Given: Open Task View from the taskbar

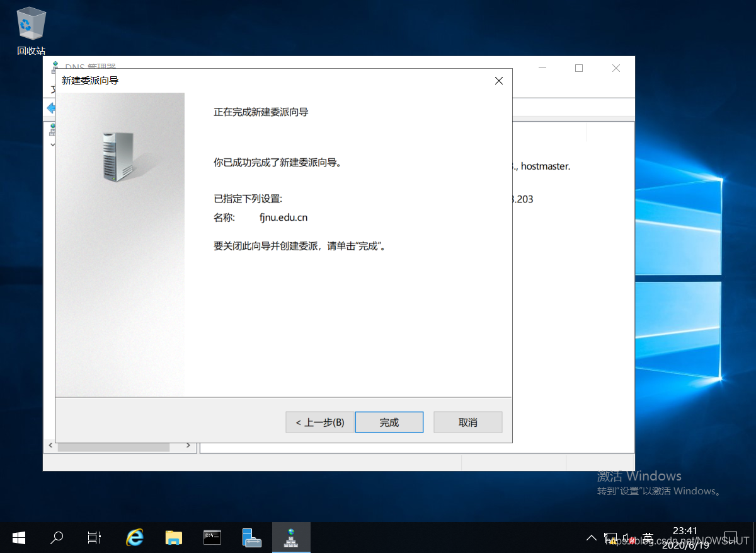Looking at the screenshot, I should click(94, 537).
